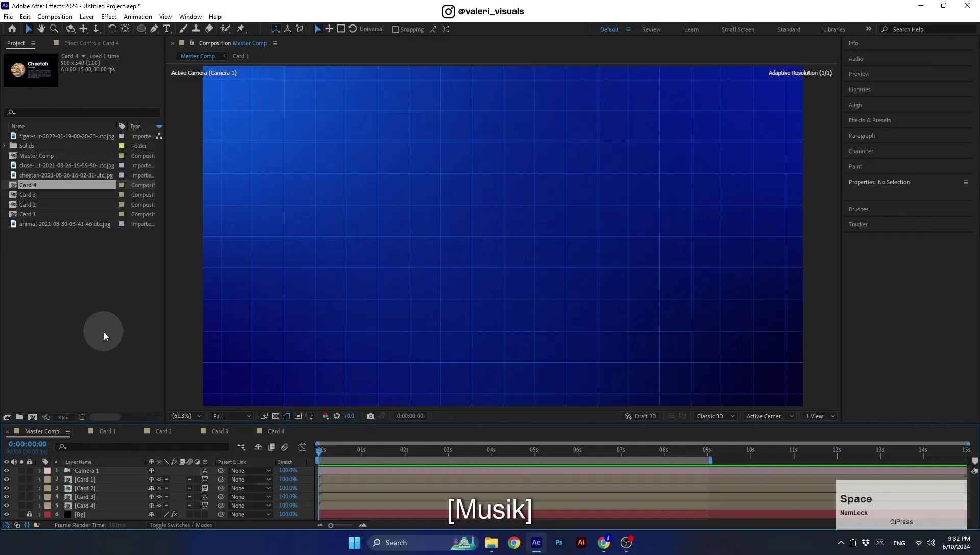Select the Zoom tool in toolbar
The image size is (980, 555).
[x=54, y=29]
